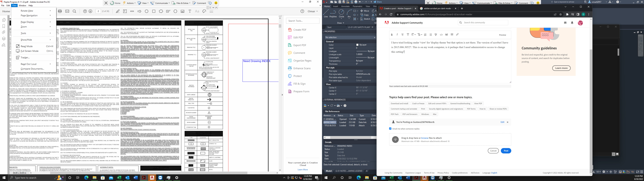Click the notifications bell icon

(572, 23)
